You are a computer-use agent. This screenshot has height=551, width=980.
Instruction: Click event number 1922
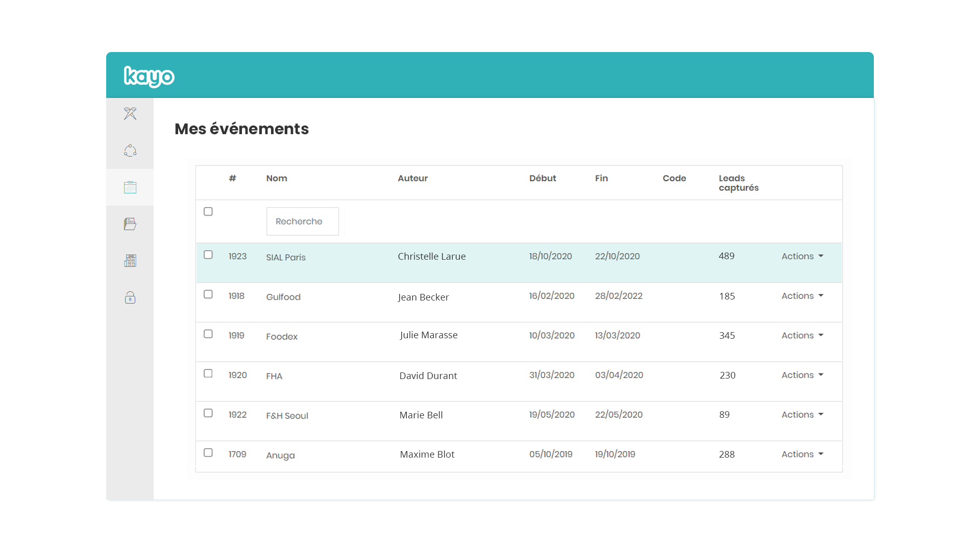237,415
